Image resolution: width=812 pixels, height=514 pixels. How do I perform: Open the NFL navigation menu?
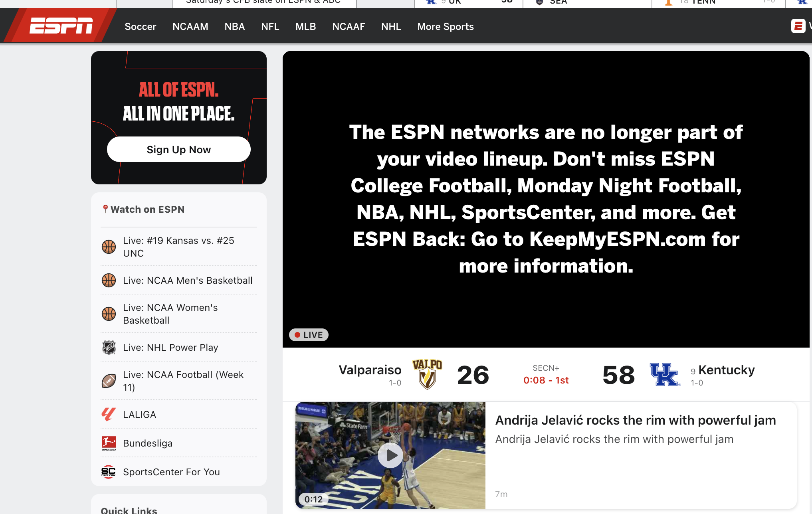(270, 27)
